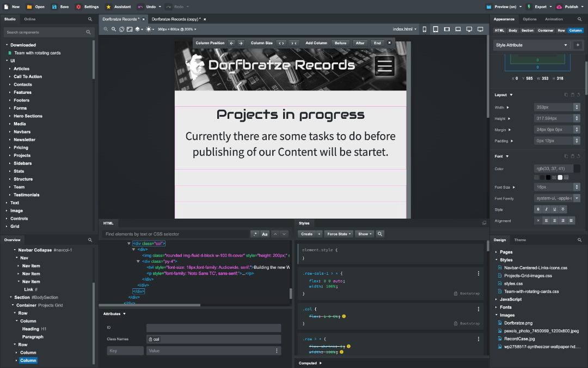The image size is (588, 368).
Task: Toggle strikethrough font style
Action: pyautogui.click(x=563, y=209)
